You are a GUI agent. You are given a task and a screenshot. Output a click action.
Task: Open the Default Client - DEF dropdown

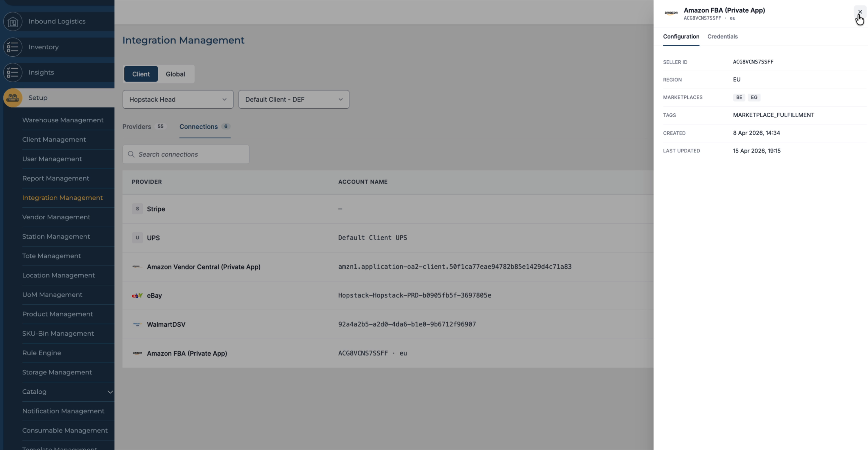click(294, 99)
